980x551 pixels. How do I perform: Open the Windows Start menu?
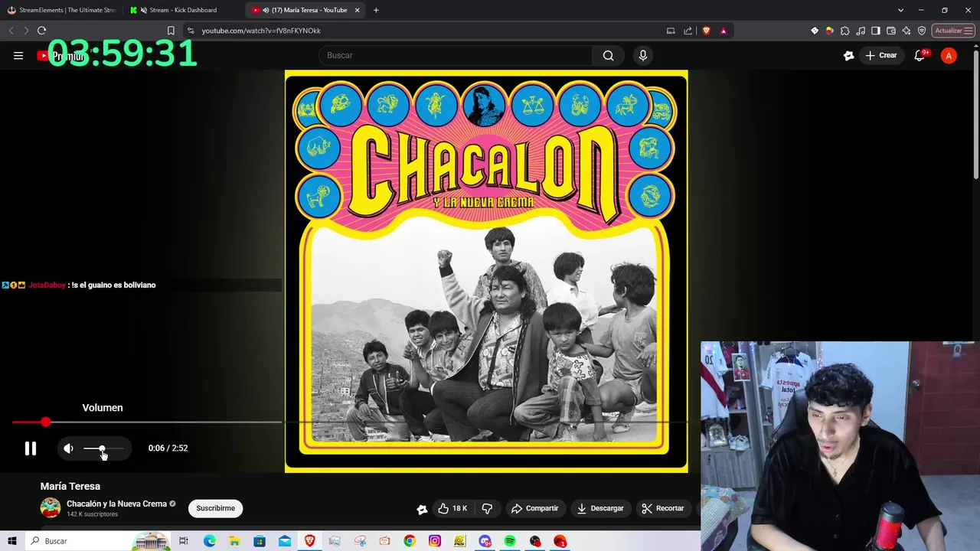coord(12,541)
